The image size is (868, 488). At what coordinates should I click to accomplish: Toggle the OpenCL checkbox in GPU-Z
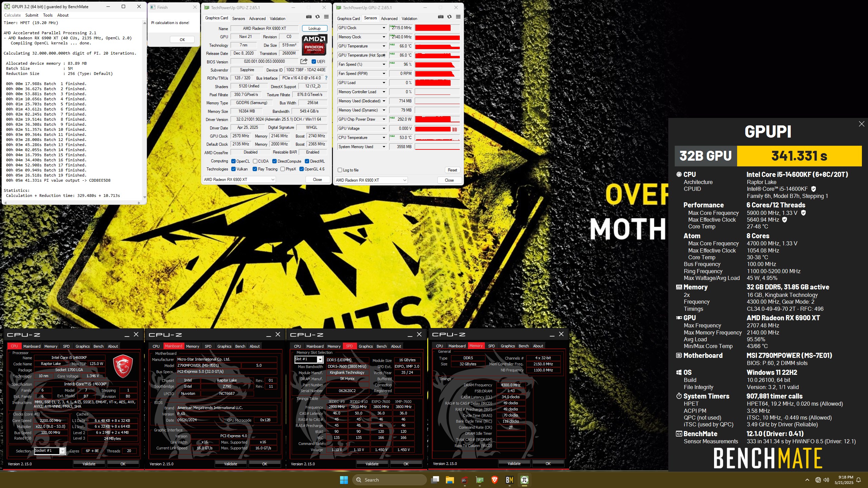[233, 161]
